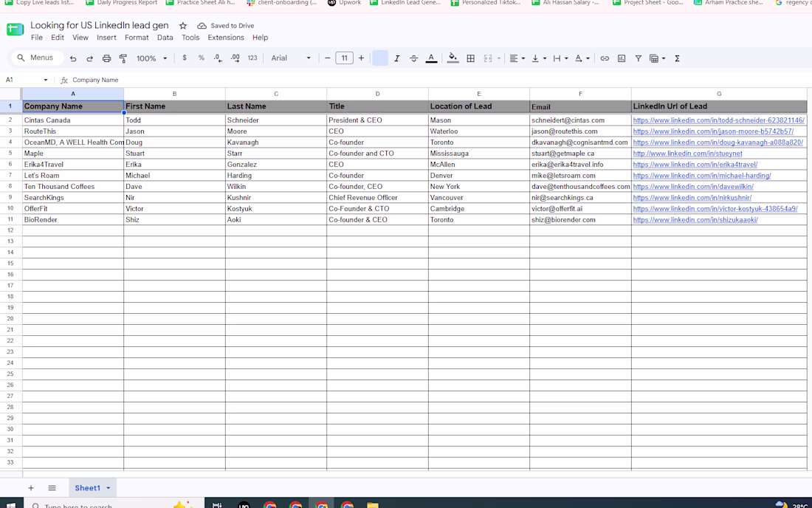Format selection as percent
This screenshot has height=508, width=812.
pyautogui.click(x=201, y=58)
